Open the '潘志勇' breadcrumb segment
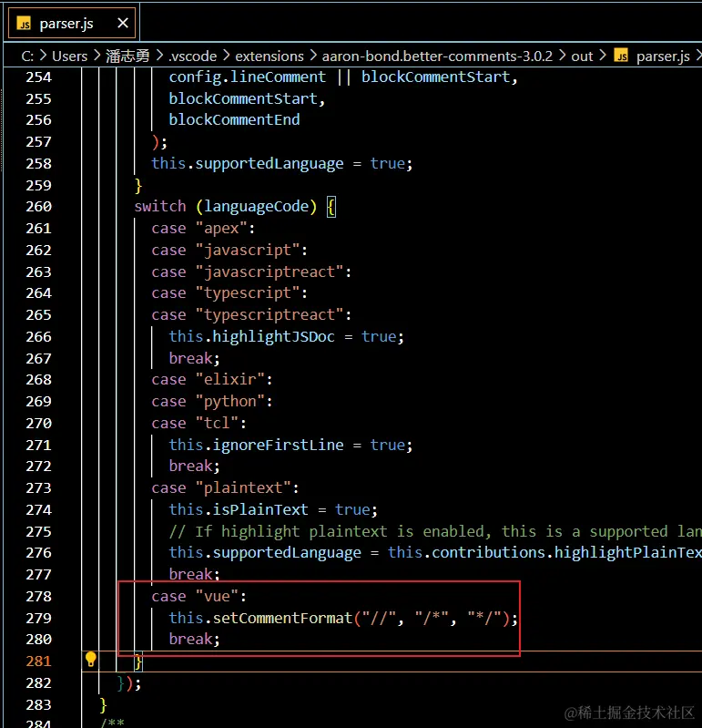Image resolution: width=702 pixels, height=728 pixels. click(127, 56)
